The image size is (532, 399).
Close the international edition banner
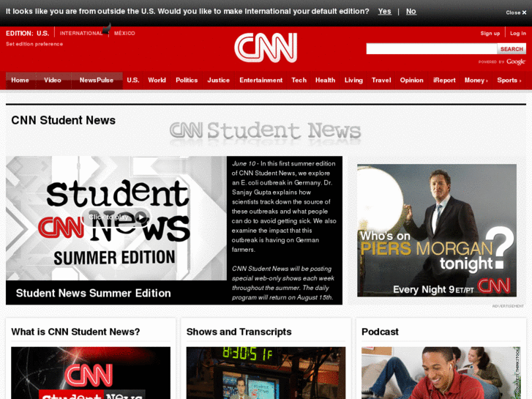pos(516,12)
